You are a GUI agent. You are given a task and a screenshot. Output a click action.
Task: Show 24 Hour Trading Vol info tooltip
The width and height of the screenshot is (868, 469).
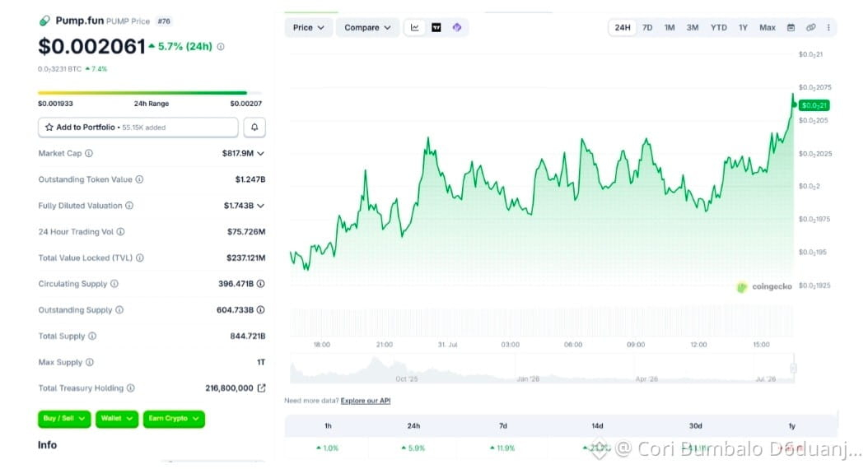click(120, 232)
